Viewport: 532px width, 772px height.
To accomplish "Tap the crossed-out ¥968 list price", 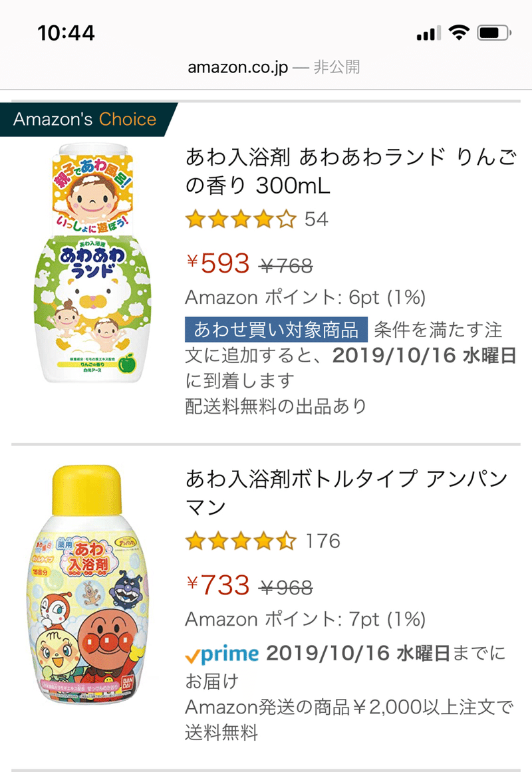I will tap(285, 588).
